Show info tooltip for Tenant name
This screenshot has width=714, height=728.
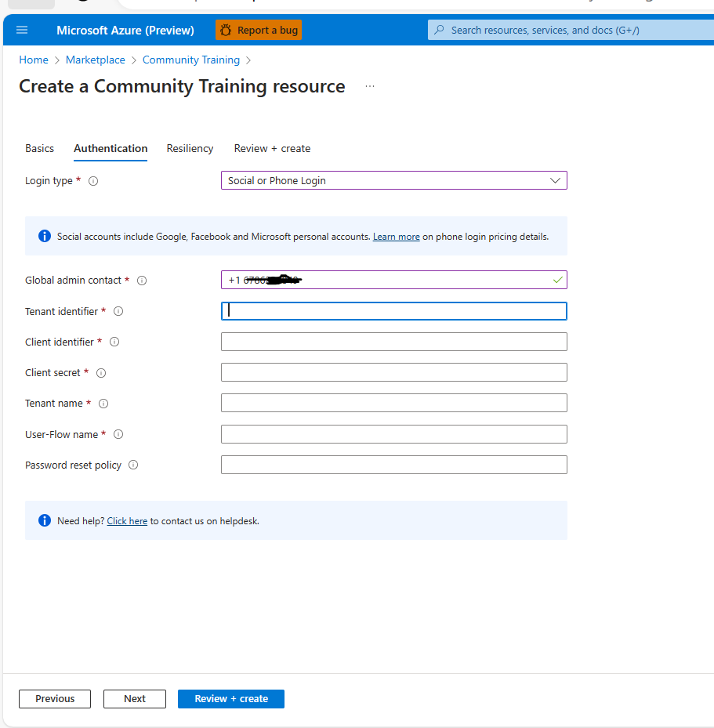point(103,404)
